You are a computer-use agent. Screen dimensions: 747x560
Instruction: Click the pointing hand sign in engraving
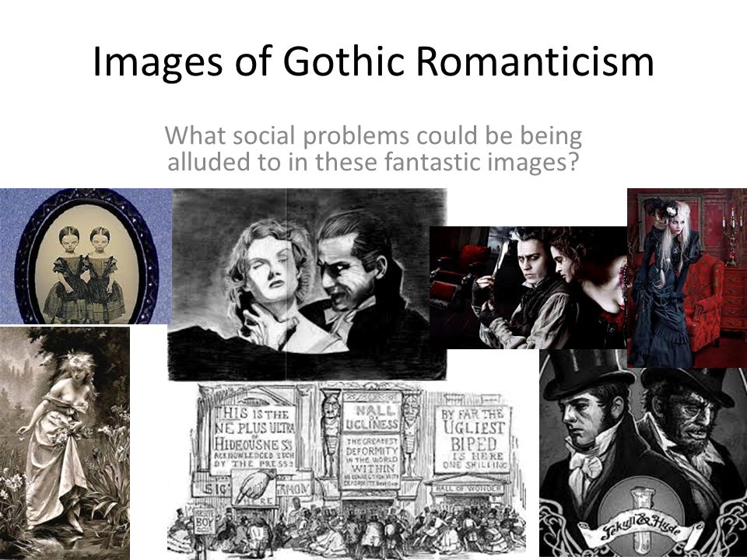point(254,487)
